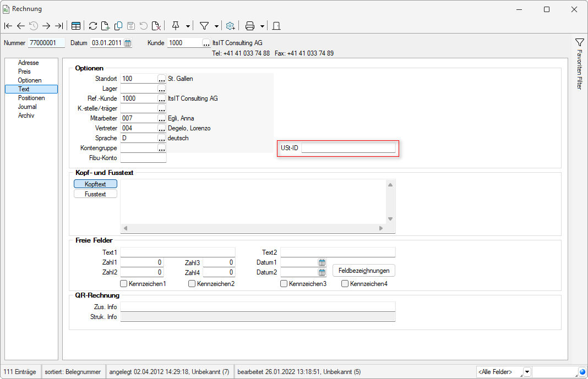Screen dimensions: 588x379
Task: Open the print options dropdown arrow
Action: coord(263,26)
